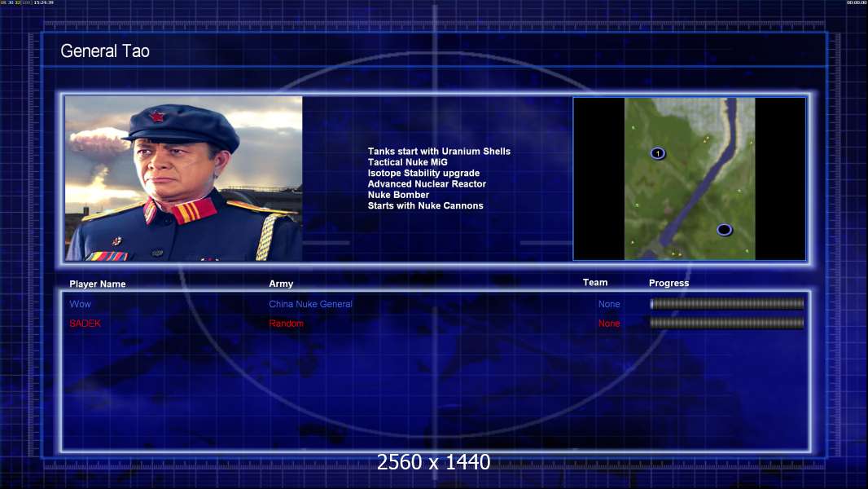Click General Tao's portrait image
868x489 pixels.
pyautogui.click(x=183, y=178)
